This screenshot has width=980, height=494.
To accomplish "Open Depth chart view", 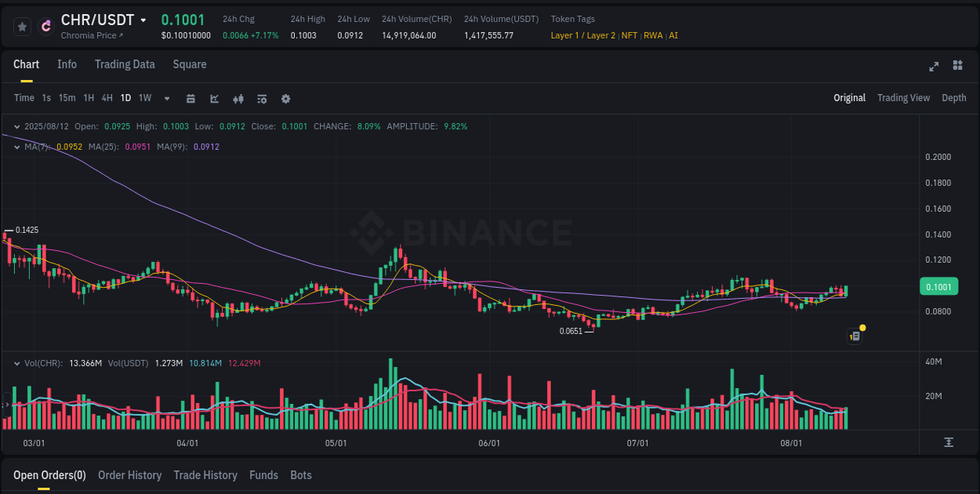I will click(954, 98).
